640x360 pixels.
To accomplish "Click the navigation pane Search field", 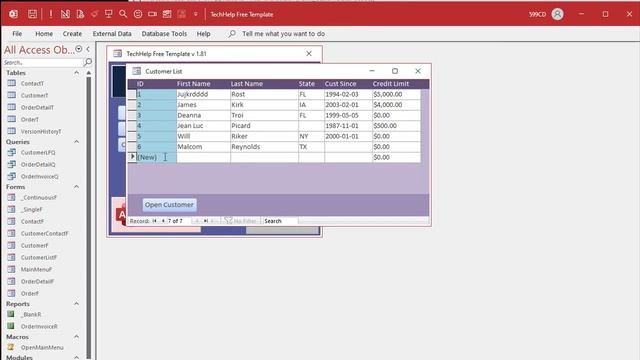I will 43,62.
